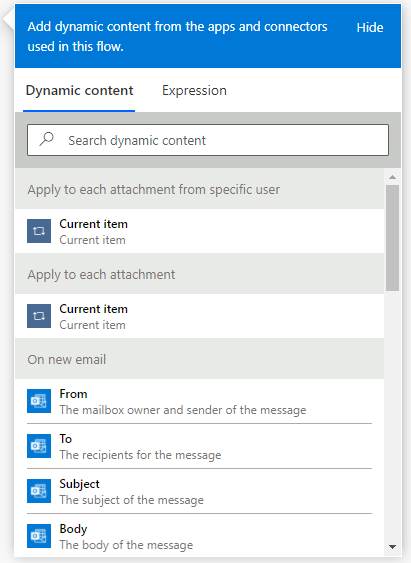411x563 pixels.
Task: Click the Outlook icon beside From
Action: pos(39,401)
